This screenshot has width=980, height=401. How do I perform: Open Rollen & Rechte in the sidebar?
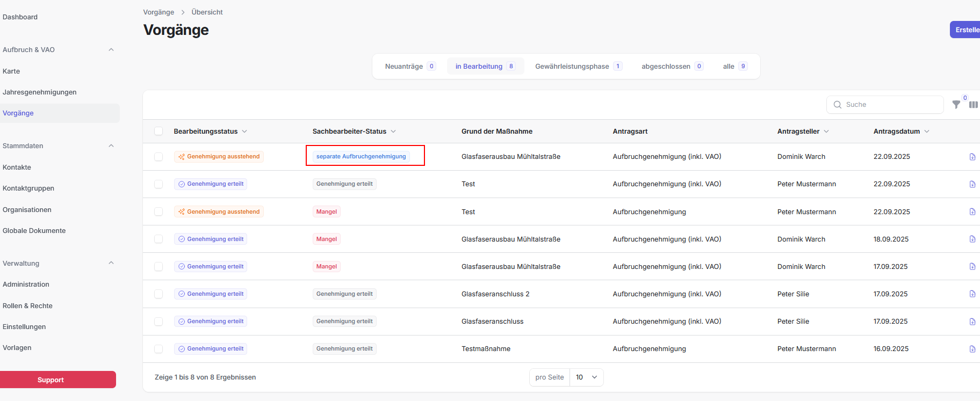click(27, 305)
